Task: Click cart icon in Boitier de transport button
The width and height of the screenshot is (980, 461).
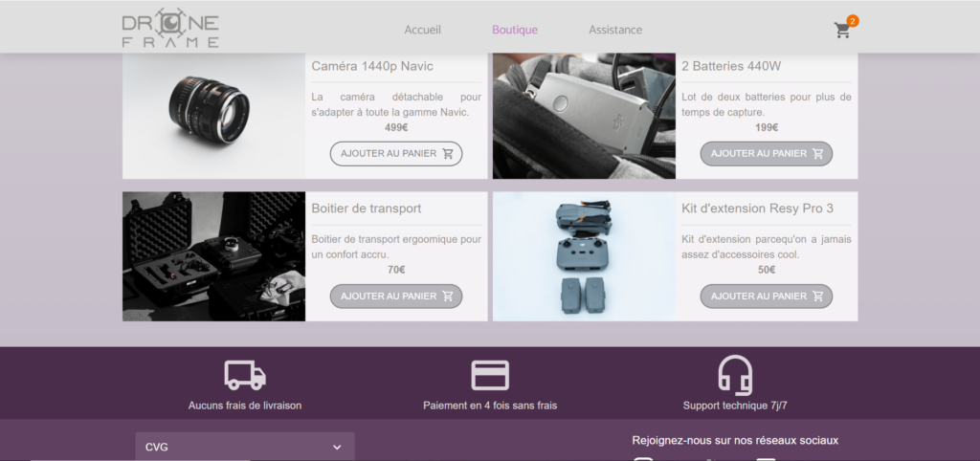Action: (x=448, y=296)
